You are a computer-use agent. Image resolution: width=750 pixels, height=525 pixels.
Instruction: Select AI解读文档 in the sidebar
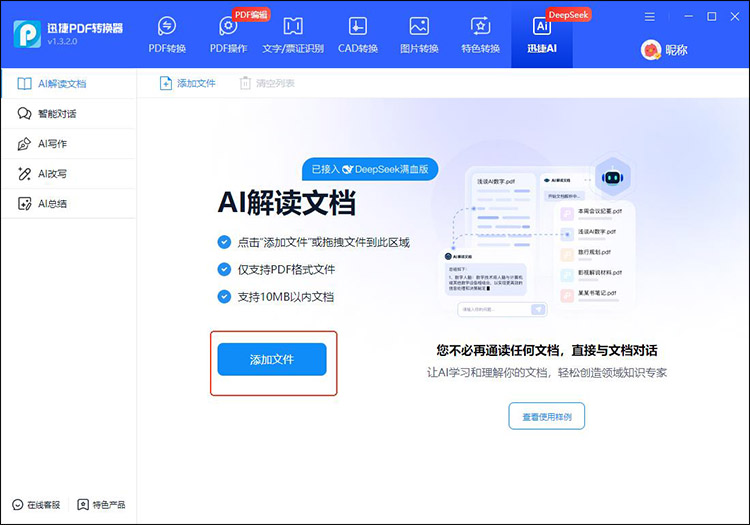62,83
